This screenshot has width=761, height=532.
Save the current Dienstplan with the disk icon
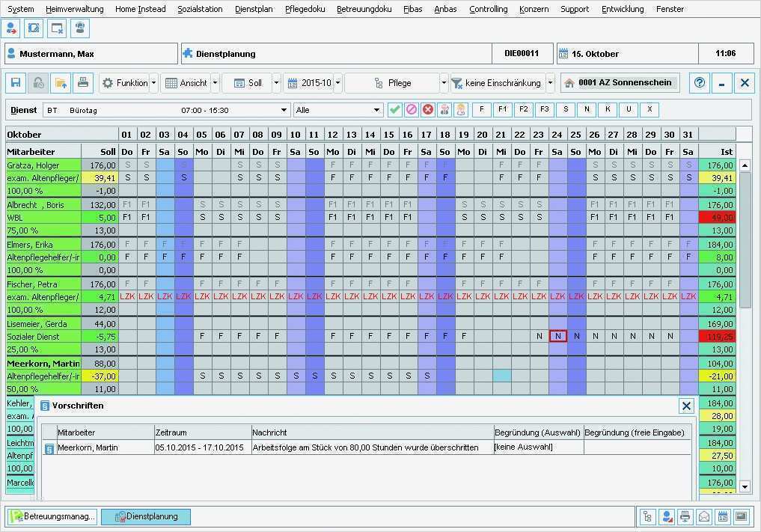(x=15, y=82)
